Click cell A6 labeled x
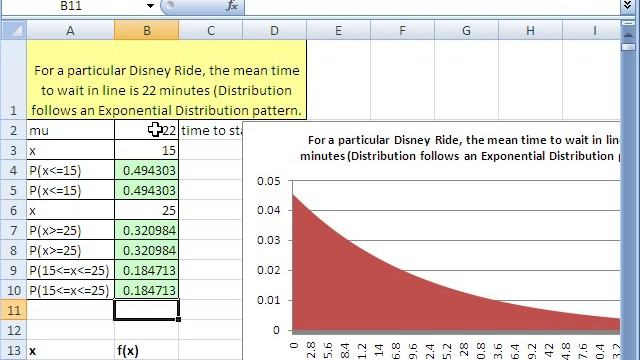The height and width of the screenshot is (360, 640). pyautogui.click(x=70, y=210)
